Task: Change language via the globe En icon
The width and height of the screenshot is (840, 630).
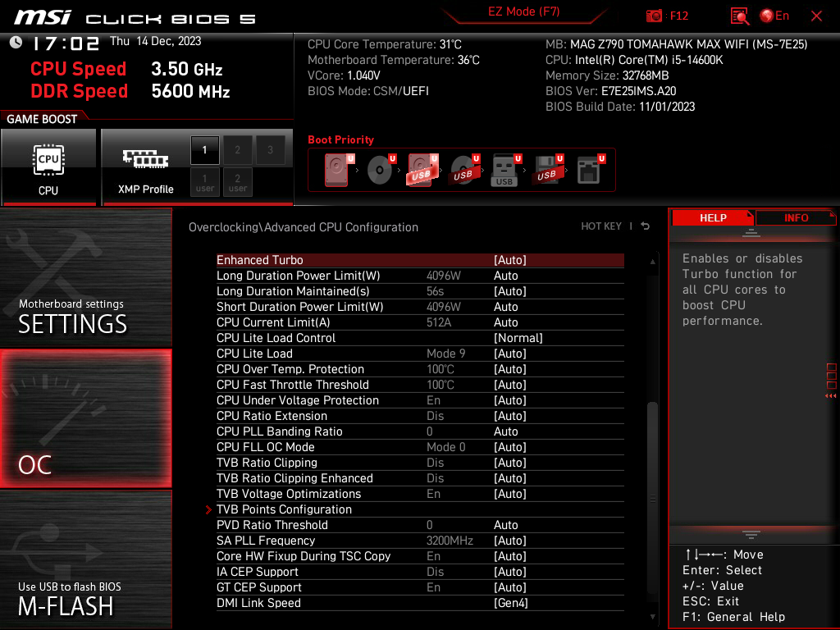Action: click(774, 16)
